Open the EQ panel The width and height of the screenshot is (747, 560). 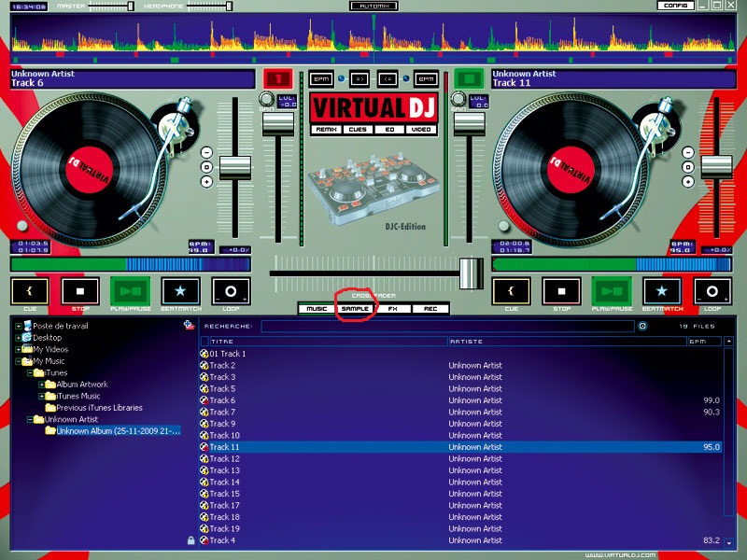(389, 130)
